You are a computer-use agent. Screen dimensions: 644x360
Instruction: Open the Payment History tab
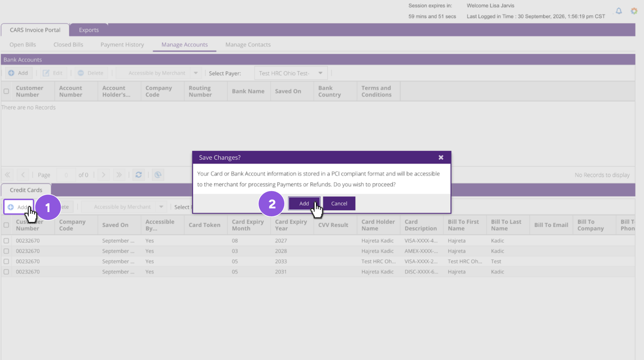click(122, 45)
